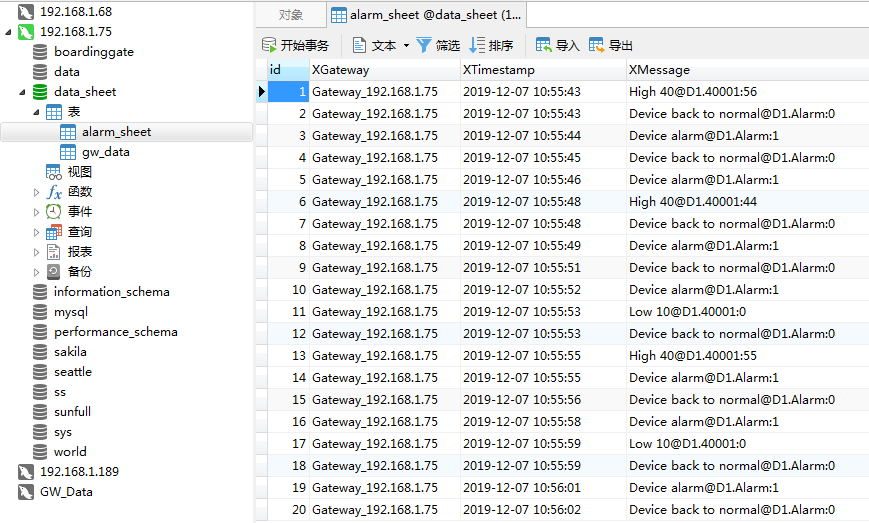
Task: Click 开始事务 begin transaction button
Action: (x=295, y=45)
